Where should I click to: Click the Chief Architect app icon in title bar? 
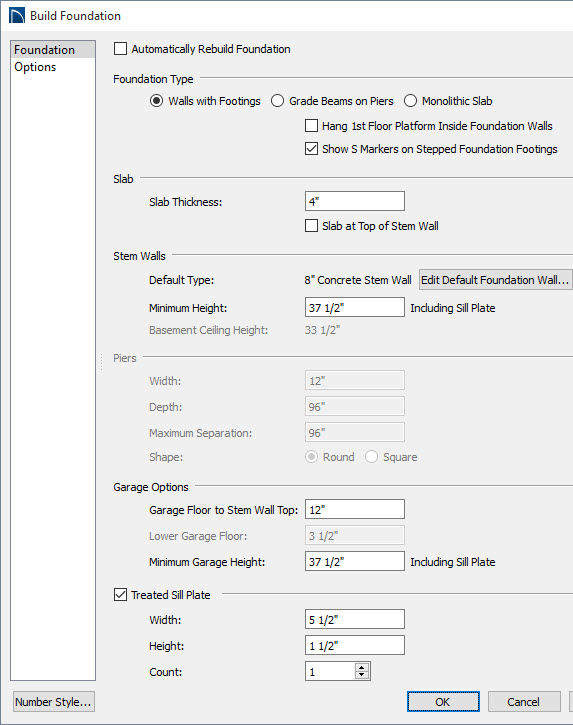17,15
